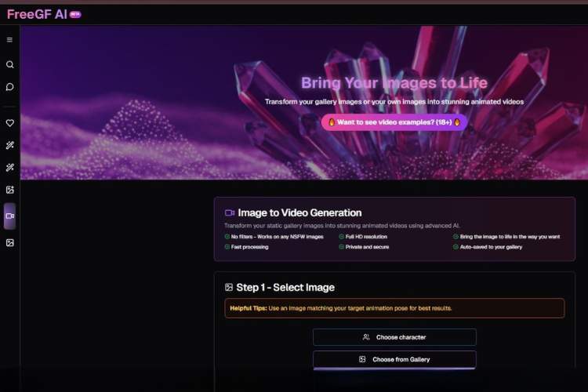Select the lower magic wand icon

[x=9, y=168]
